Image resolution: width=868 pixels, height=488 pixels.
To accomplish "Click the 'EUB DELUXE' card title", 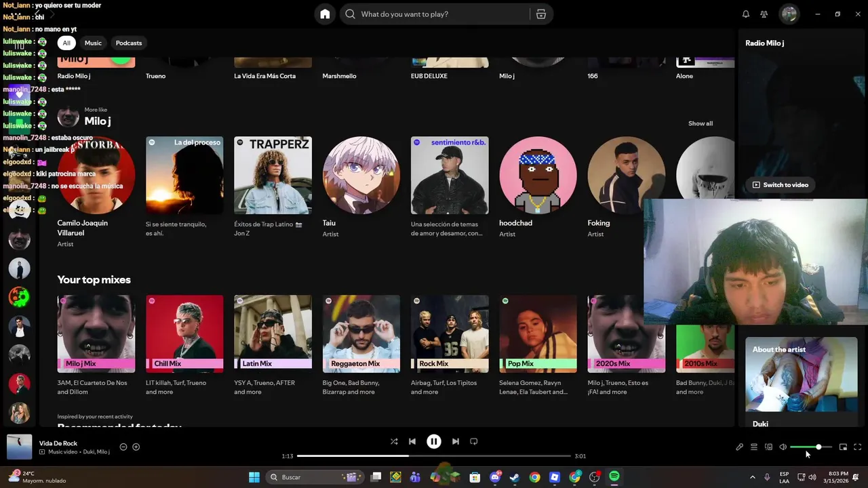I will point(429,76).
